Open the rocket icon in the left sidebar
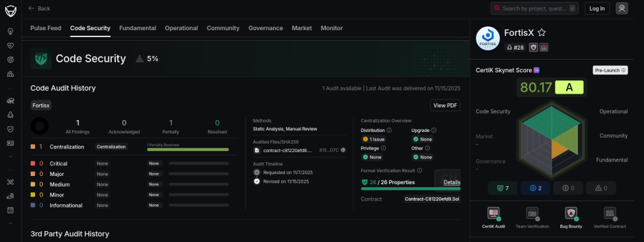 (11, 115)
